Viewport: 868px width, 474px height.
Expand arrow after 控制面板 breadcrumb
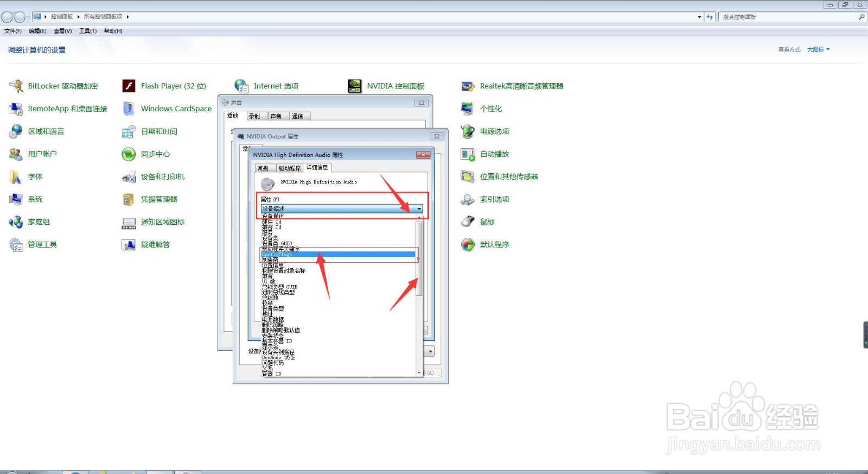tap(78, 17)
